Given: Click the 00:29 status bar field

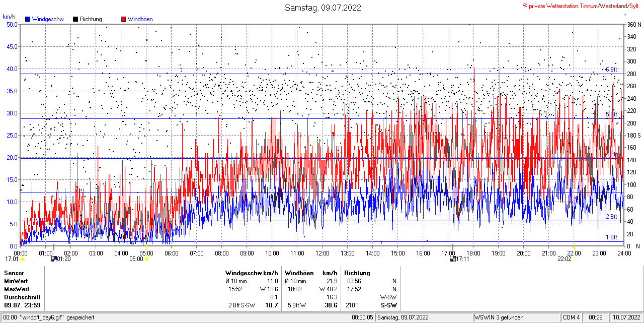Looking at the screenshot, I should (x=596, y=317).
